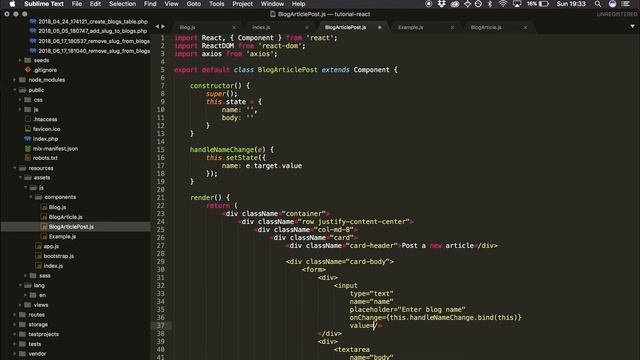Close the BlogArticle.js tab

point(525,27)
